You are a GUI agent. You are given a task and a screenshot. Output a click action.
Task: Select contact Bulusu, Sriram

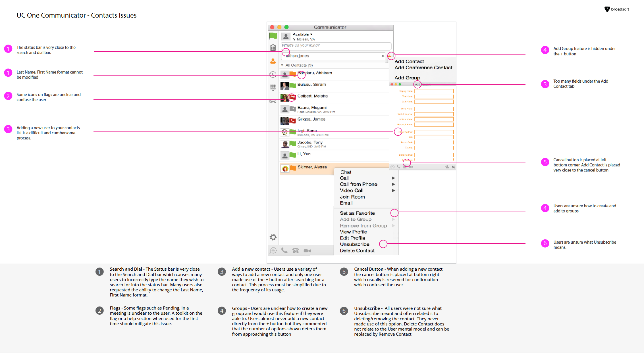click(334, 86)
